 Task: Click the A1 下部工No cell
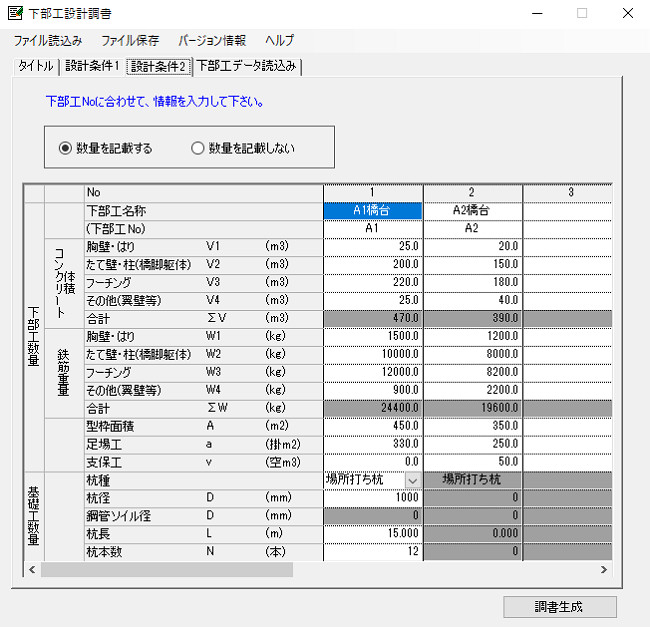coord(373,229)
